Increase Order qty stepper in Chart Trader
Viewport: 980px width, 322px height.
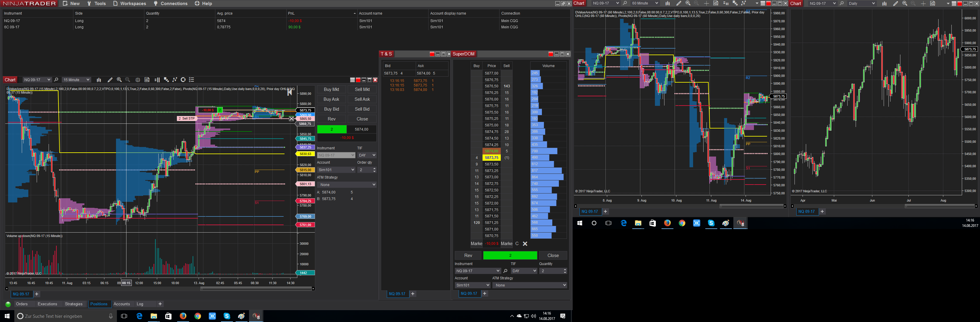point(374,168)
